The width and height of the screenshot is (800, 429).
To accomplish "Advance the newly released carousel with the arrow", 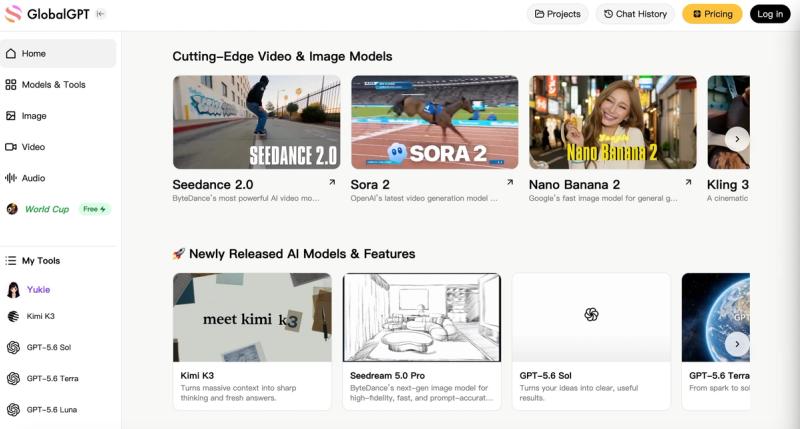I will tap(737, 344).
